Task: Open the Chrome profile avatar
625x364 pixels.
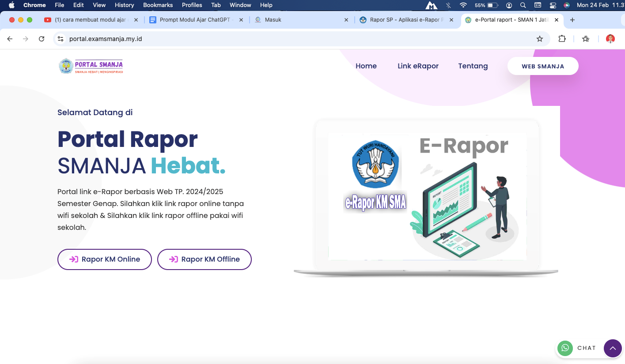Action: click(610, 39)
